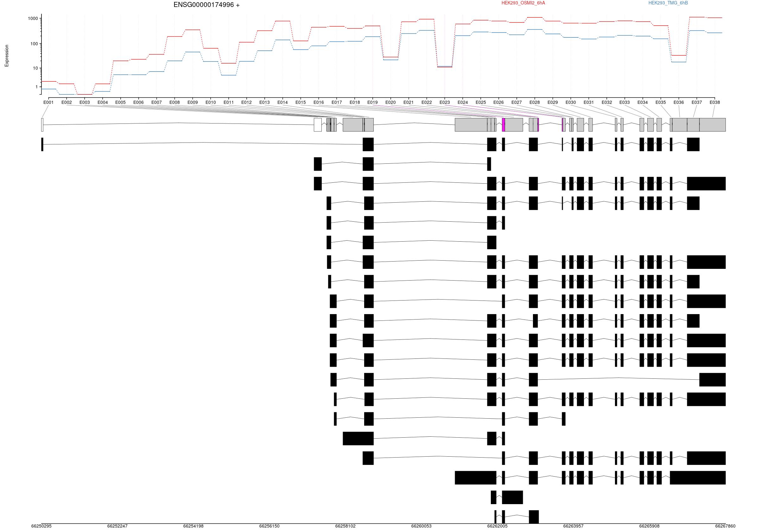Click exon label E018

tap(355, 102)
